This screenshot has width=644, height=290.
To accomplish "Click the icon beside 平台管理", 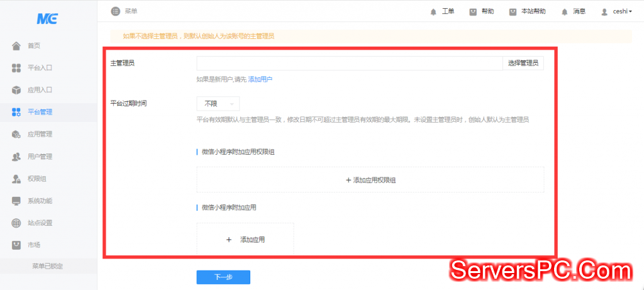I will point(16,112).
